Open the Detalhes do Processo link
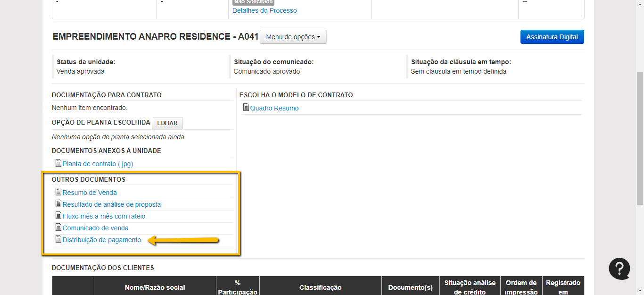Screen dimensions: 644x295 click(x=264, y=10)
